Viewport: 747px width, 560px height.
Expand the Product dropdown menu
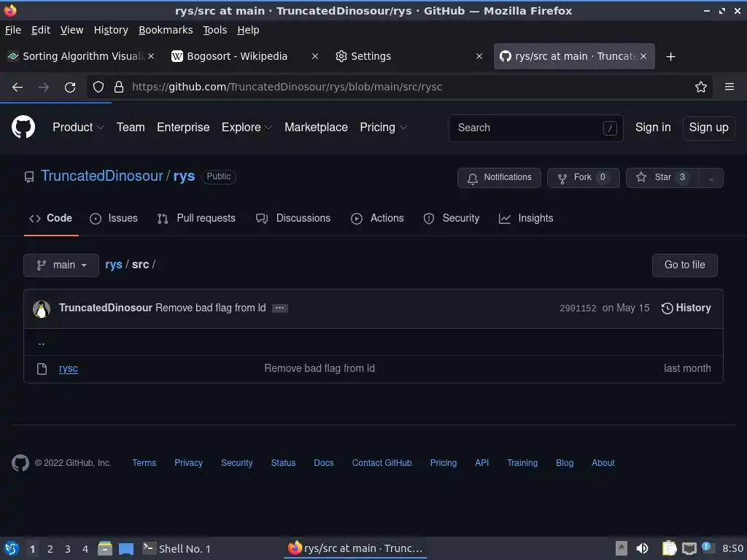click(78, 127)
